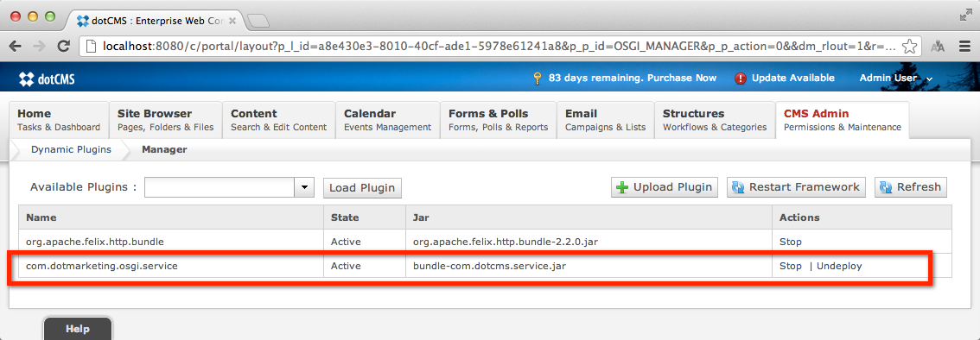Open the Forms & Polls tab
Viewport: 980px width, 340px height.
[498, 120]
